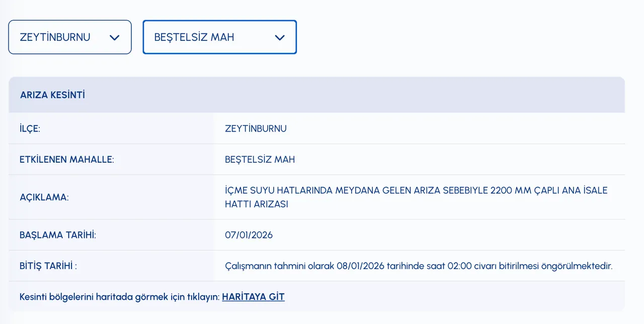This screenshot has width=644, height=324.
Task: Open the BEŞTELSİZ MAH neighborhood dropdown
Action: (x=219, y=37)
